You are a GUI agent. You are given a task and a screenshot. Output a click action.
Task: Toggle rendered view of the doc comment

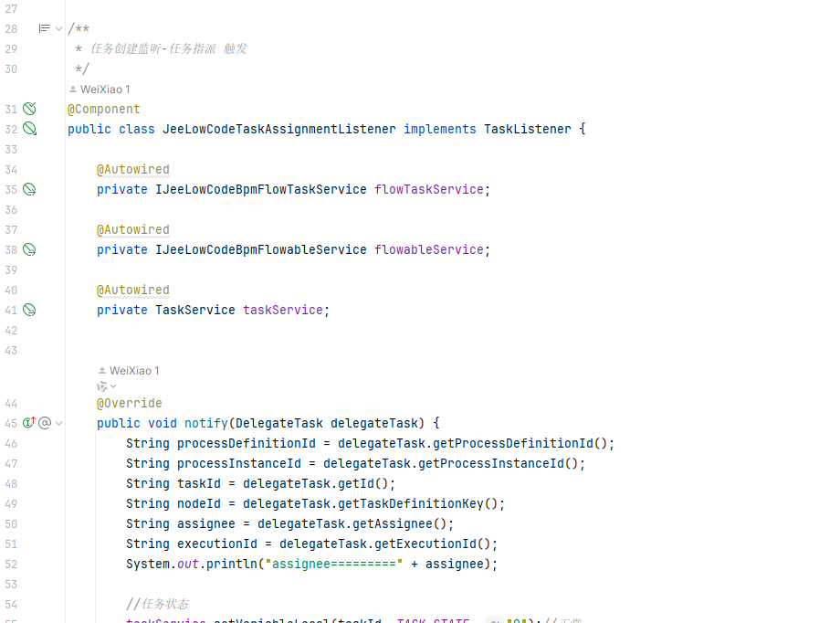click(44, 29)
